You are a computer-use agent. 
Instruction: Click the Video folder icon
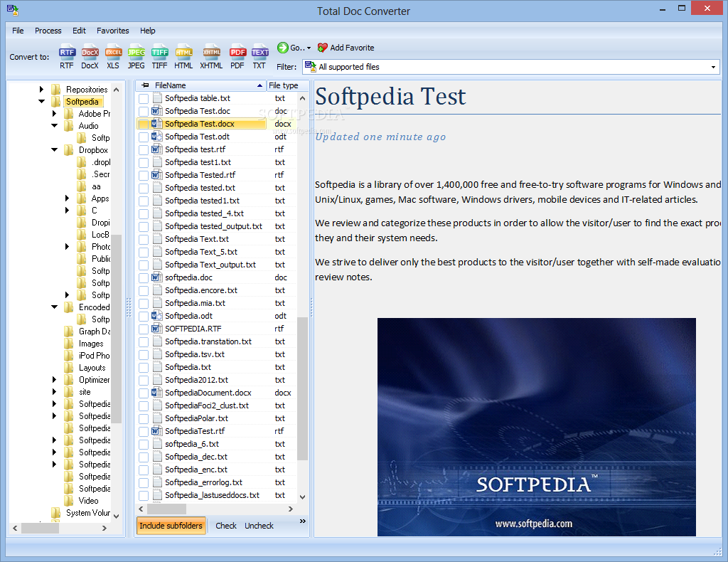click(x=69, y=500)
